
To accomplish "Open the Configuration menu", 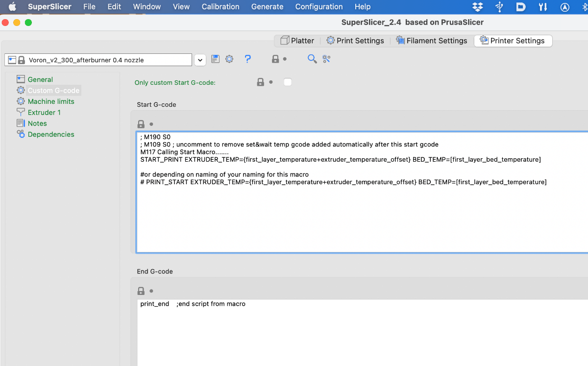I will click(319, 7).
